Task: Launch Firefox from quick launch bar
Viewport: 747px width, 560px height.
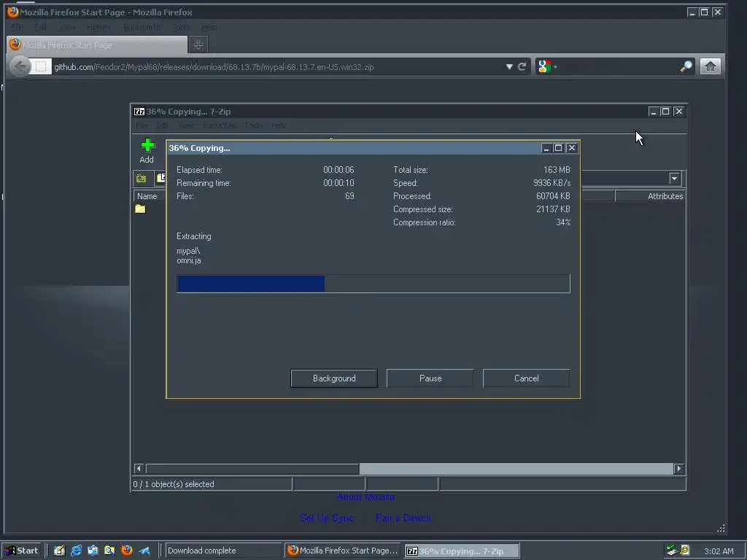Action: [127, 551]
